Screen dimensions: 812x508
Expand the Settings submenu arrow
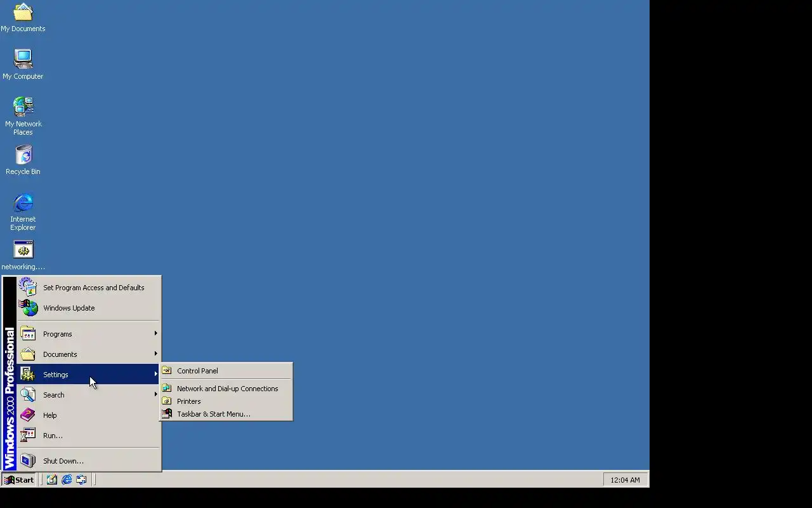click(x=155, y=374)
